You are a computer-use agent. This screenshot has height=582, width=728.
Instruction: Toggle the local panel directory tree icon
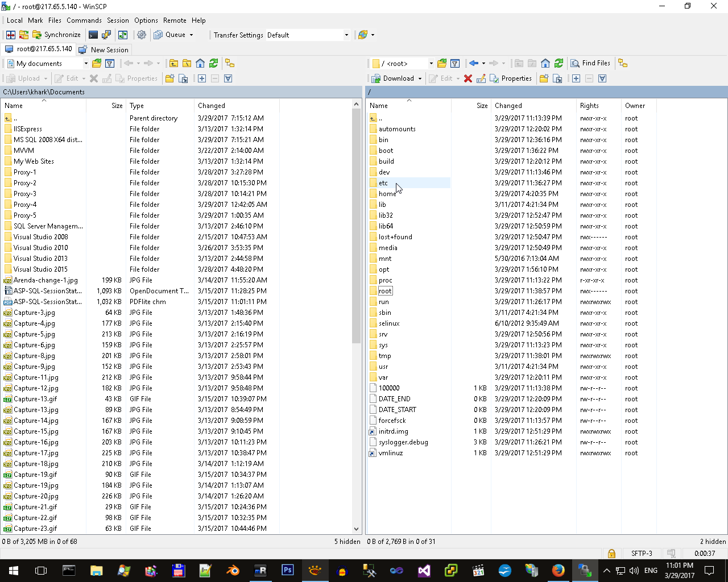point(230,64)
